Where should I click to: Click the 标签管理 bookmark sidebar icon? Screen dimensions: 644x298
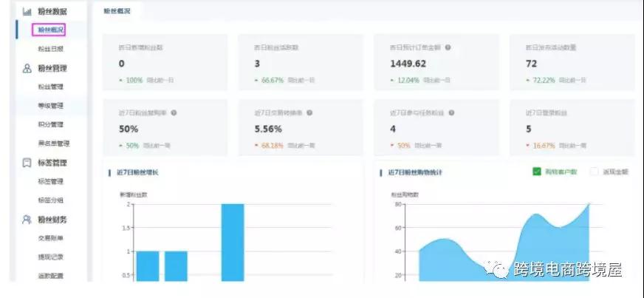click(27, 163)
